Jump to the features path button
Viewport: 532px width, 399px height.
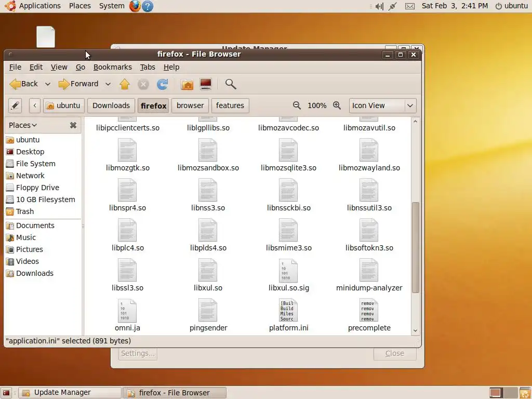click(230, 105)
